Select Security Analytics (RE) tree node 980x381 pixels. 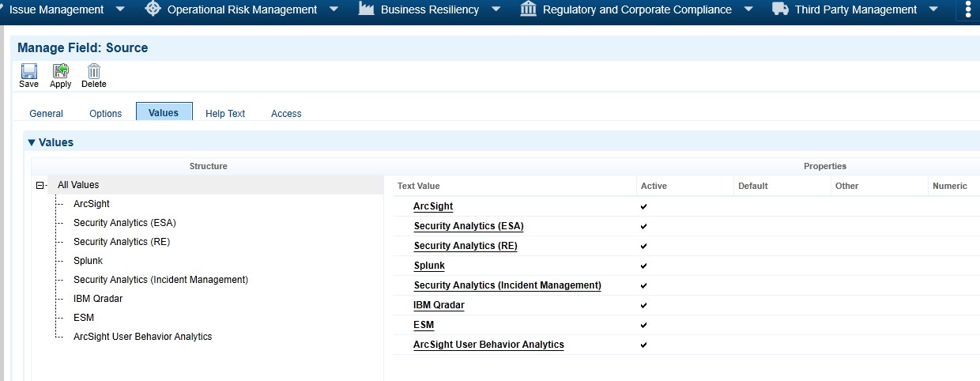point(122,242)
